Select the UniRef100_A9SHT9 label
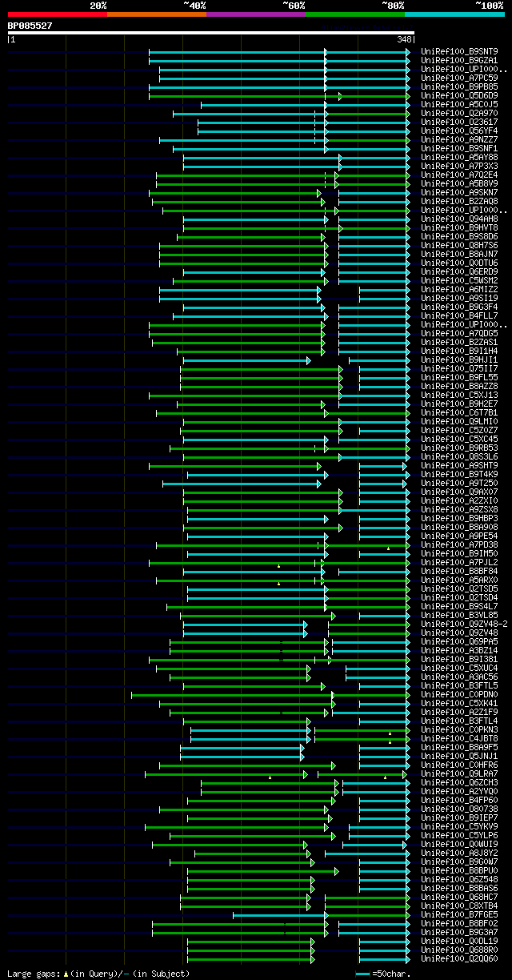 459,465
